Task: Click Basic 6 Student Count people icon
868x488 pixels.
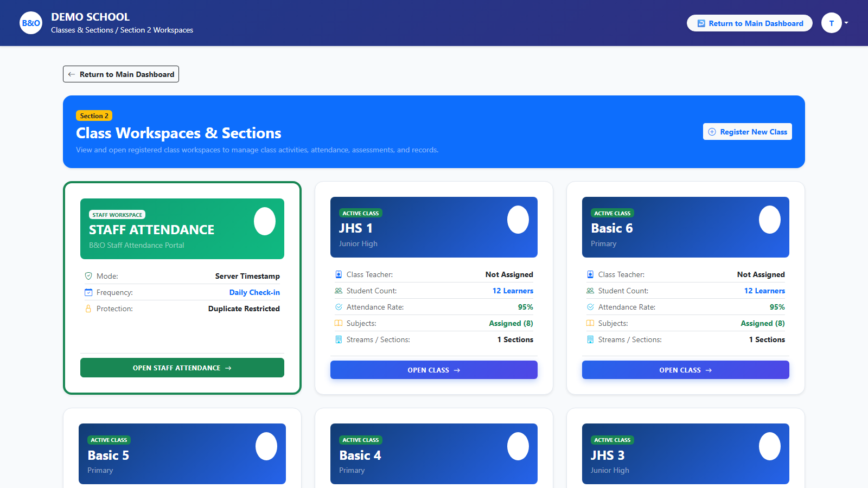Action: tap(590, 291)
